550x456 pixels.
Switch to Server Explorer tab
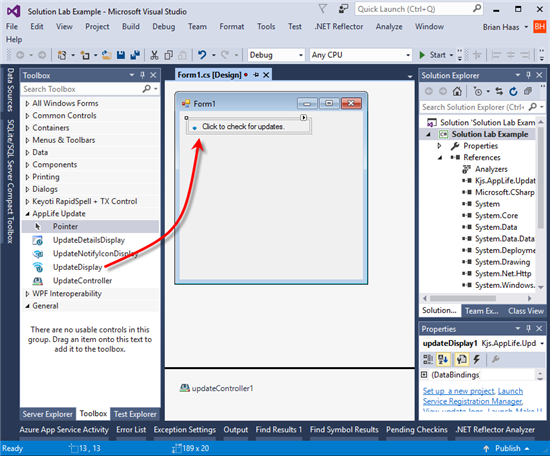coord(47,414)
